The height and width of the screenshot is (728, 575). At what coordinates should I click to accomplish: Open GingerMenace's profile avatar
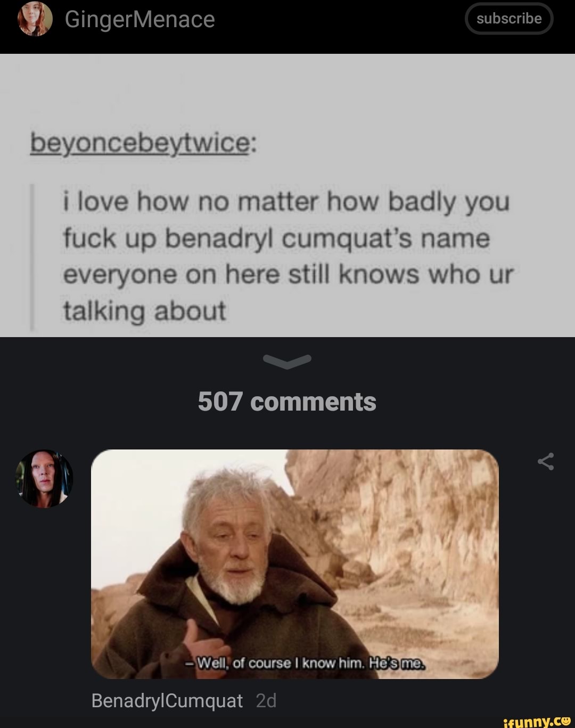coord(35,19)
